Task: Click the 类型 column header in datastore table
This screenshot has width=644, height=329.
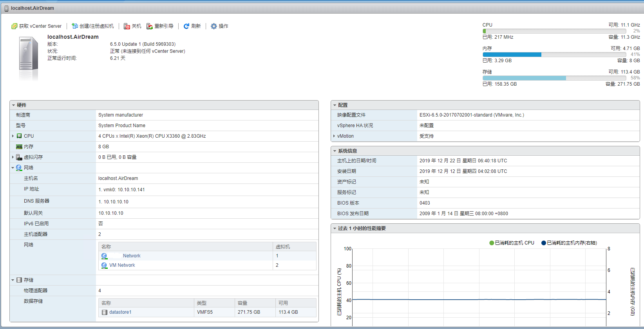Action: (214, 303)
